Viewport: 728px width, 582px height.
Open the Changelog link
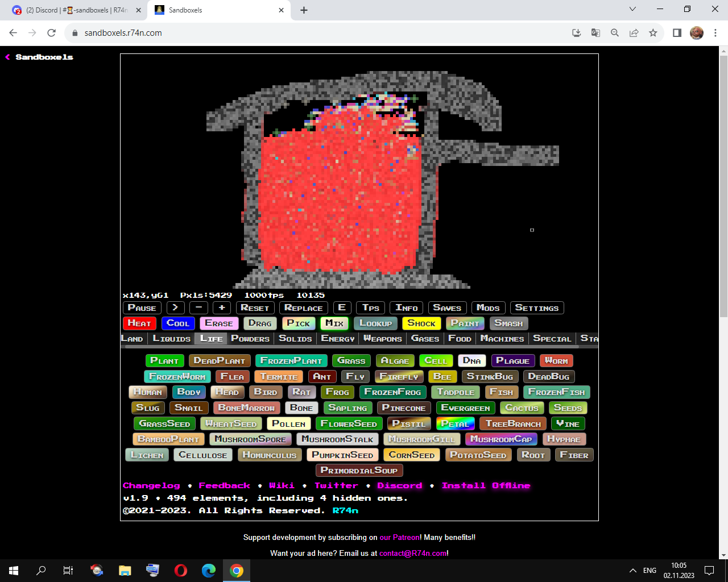(x=151, y=486)
